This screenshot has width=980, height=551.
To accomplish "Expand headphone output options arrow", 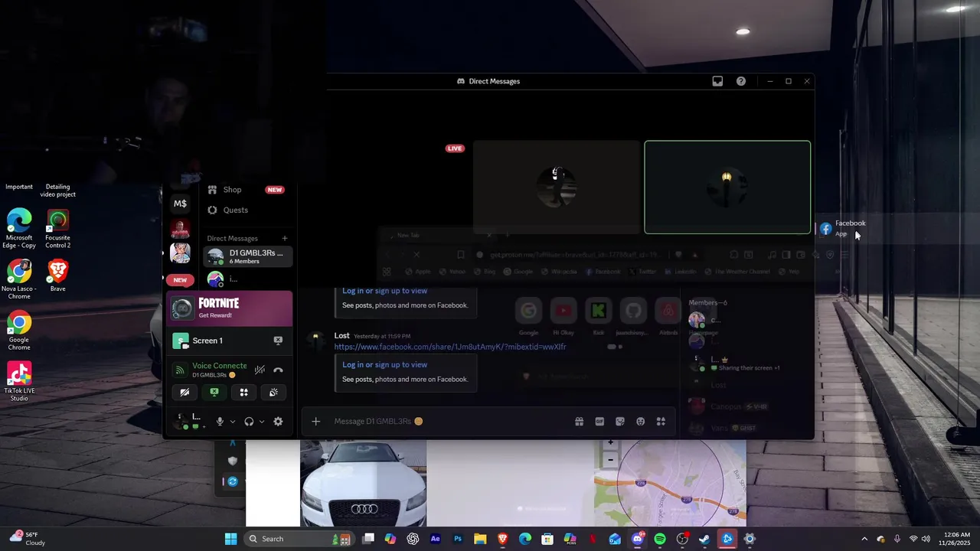I will pyautogui.click(x=262, y=422).
